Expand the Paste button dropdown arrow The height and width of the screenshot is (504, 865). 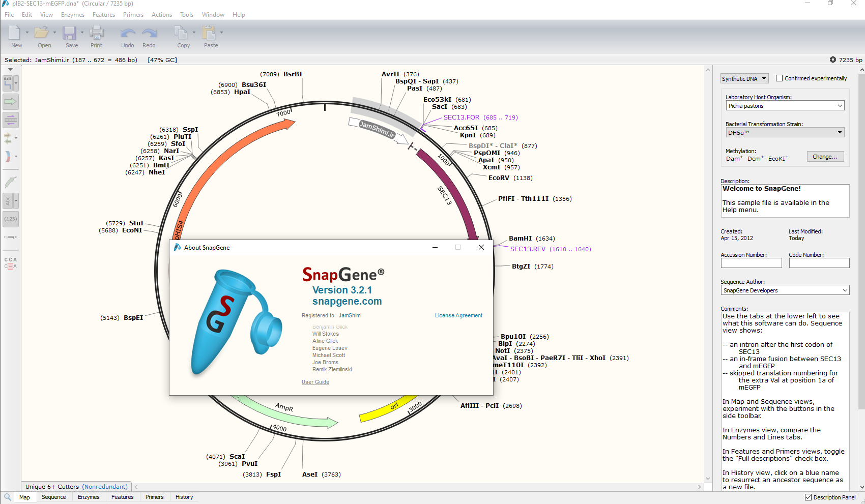point(221,33)
